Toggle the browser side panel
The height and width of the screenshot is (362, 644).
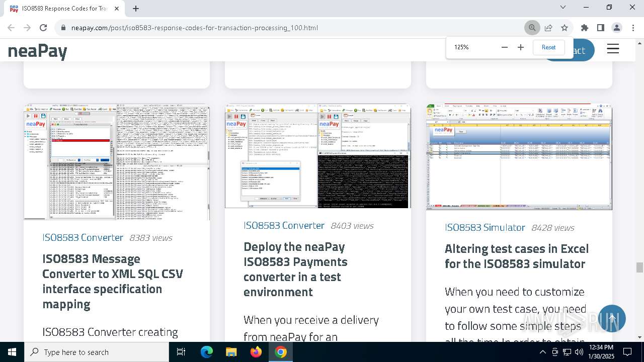click(x=600, y=28)
